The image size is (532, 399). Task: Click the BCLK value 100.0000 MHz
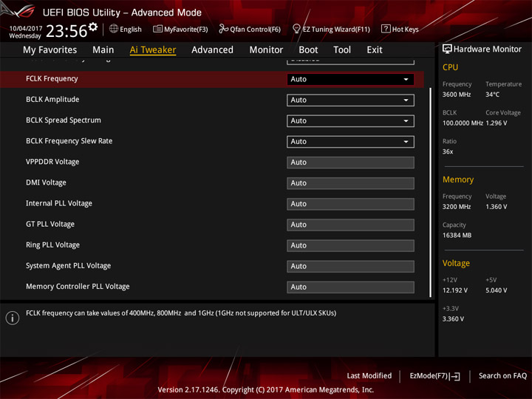[x=463, y=123]
